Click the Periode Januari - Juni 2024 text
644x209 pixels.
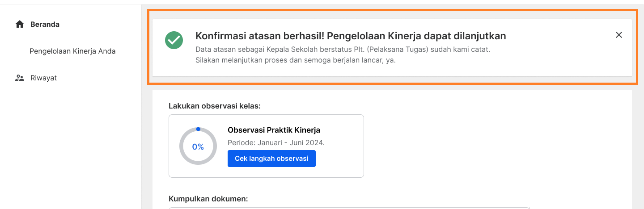click(x=276, y=143)
